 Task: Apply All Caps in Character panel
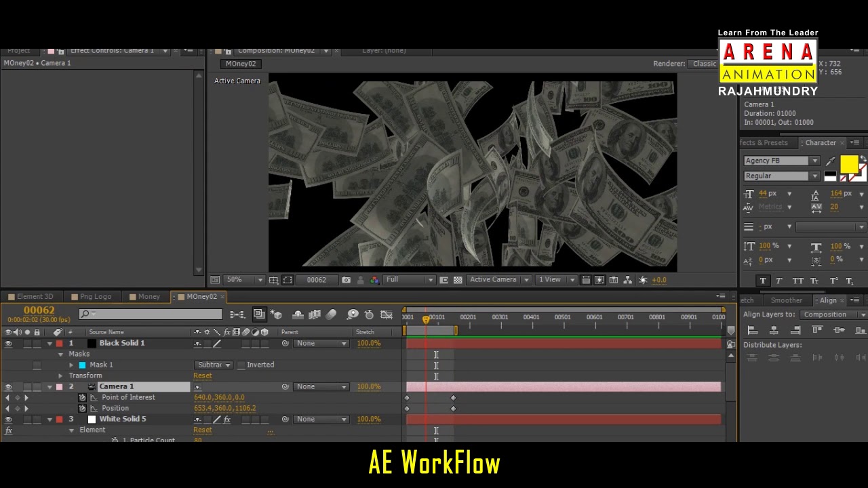797,281
